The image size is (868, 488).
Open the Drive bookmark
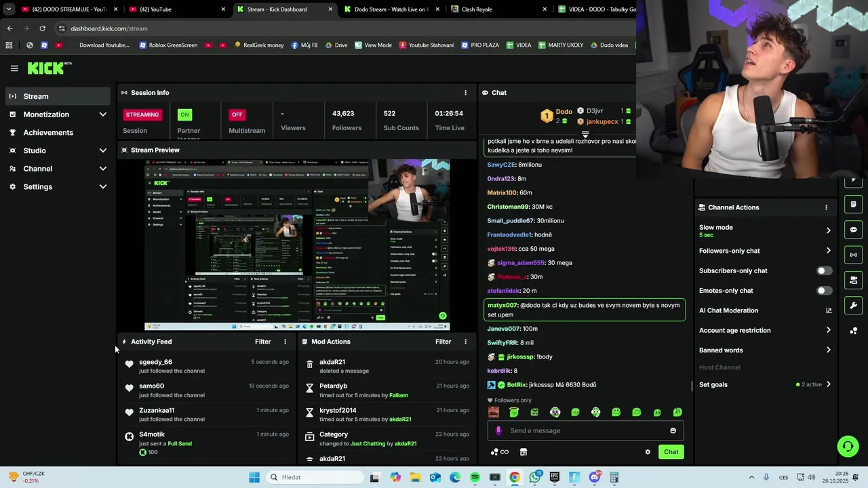pyautogui.click(x=336, y=45)
